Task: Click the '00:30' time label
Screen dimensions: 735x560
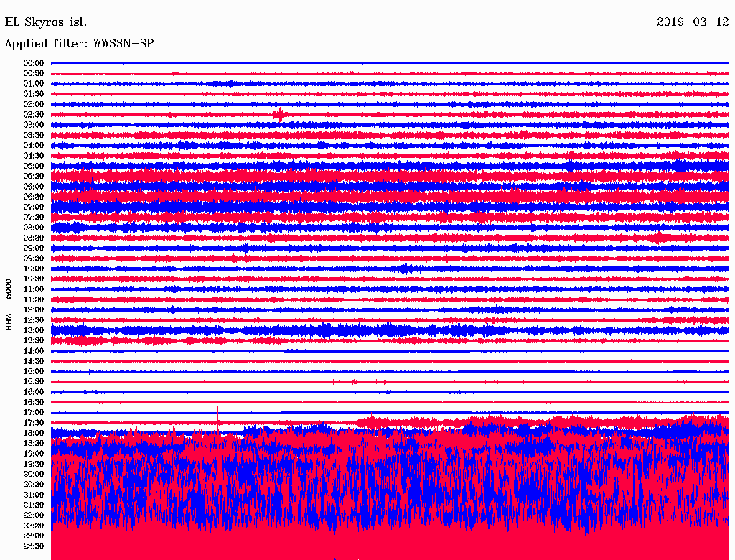Action: click(34, 73)
